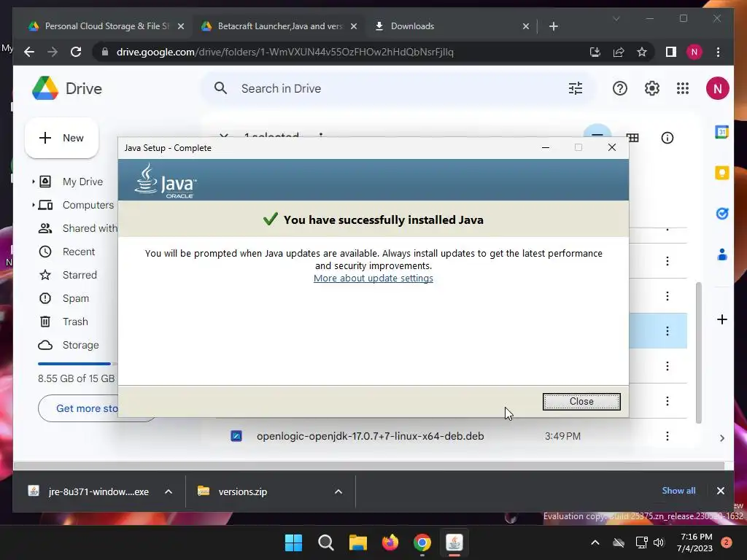Reload the Drive page

pyautogui.click(x=76, y=52)
